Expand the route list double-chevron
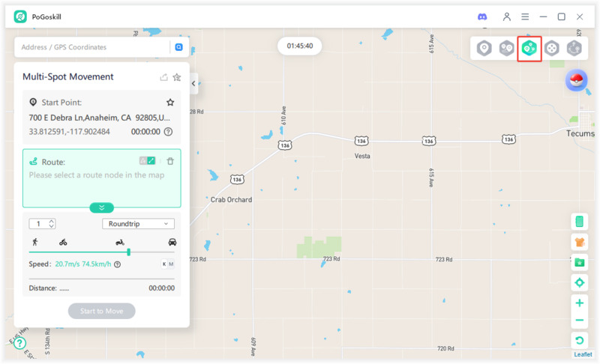The height and width of the screenshot is (364, 600). pos(101,207)
